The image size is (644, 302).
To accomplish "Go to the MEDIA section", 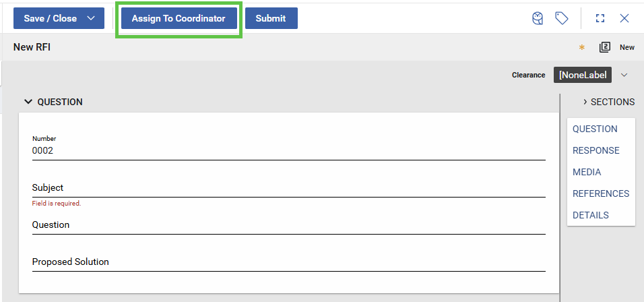I will pos(587,172).
